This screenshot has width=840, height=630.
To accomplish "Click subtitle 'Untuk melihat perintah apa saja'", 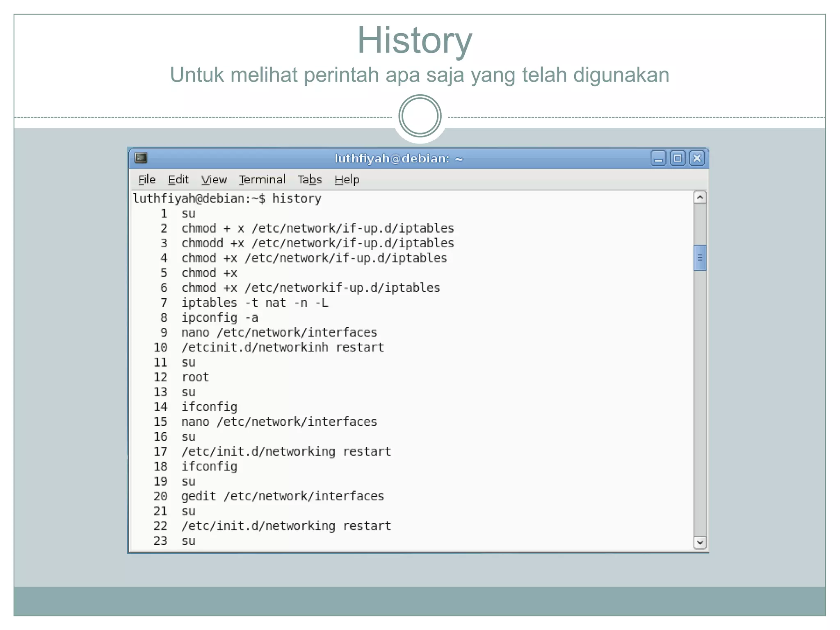I will (x=317, y=75).
